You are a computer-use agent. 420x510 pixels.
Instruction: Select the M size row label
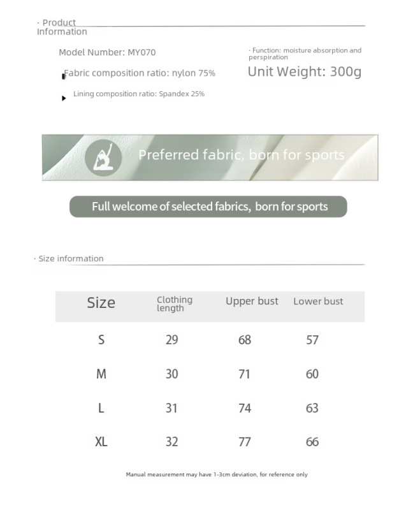(101, 374)
